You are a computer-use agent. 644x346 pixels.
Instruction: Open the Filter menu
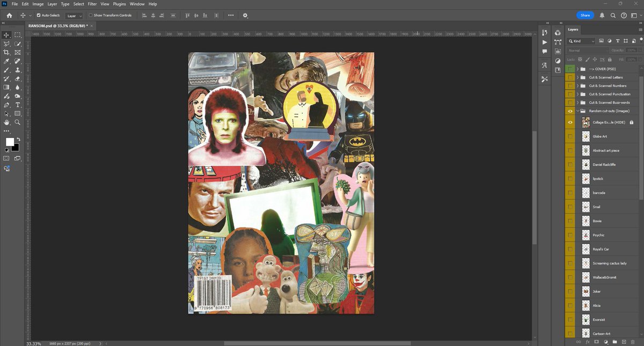coord(92,4)
